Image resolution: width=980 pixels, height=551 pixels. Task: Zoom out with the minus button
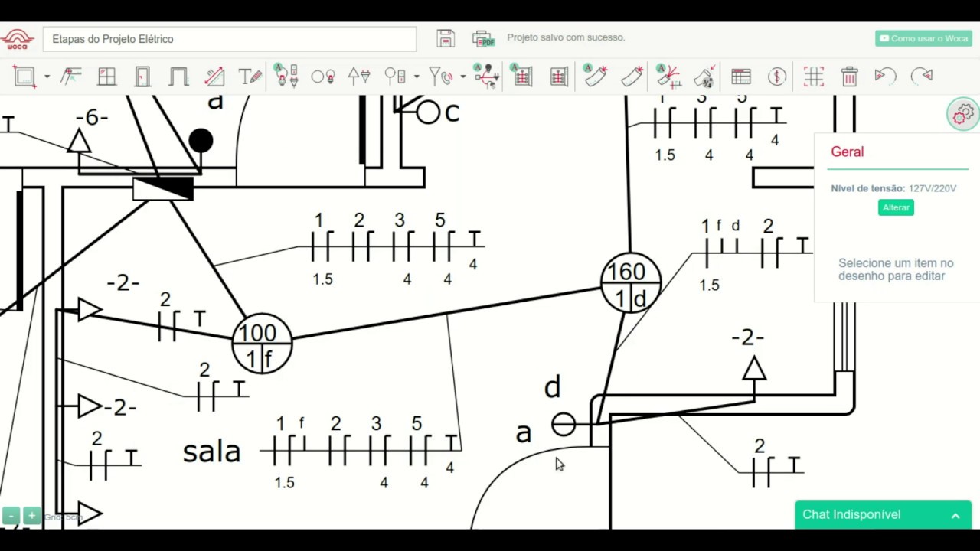point(10,516)
